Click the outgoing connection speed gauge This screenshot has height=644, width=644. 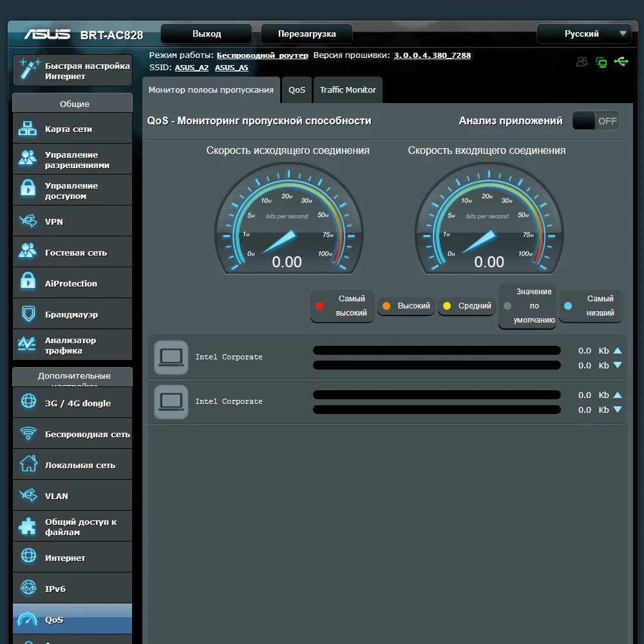pos(289,220)
